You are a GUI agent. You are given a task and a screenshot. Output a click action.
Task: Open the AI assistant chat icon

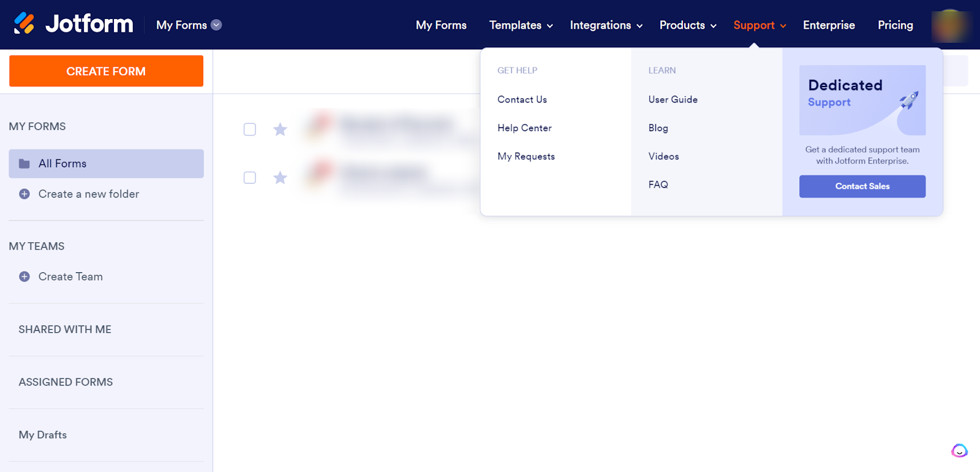pyautogui.click(x=959, y=451)
